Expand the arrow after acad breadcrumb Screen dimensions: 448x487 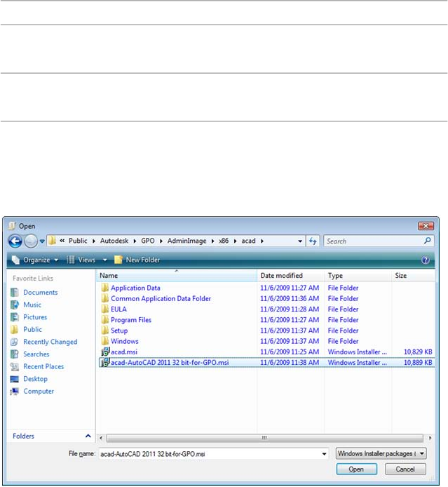[x=262, y=241]
